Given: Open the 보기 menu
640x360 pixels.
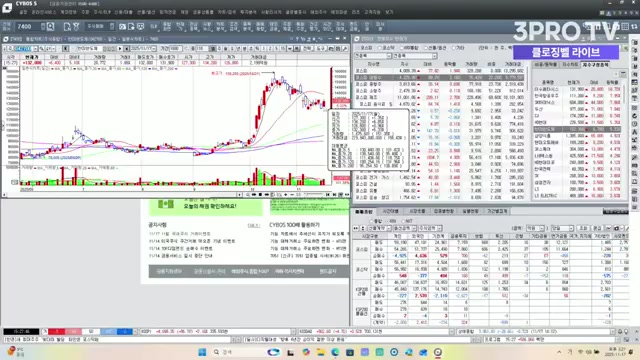Looking at the screenshot, I should [389, 12].
